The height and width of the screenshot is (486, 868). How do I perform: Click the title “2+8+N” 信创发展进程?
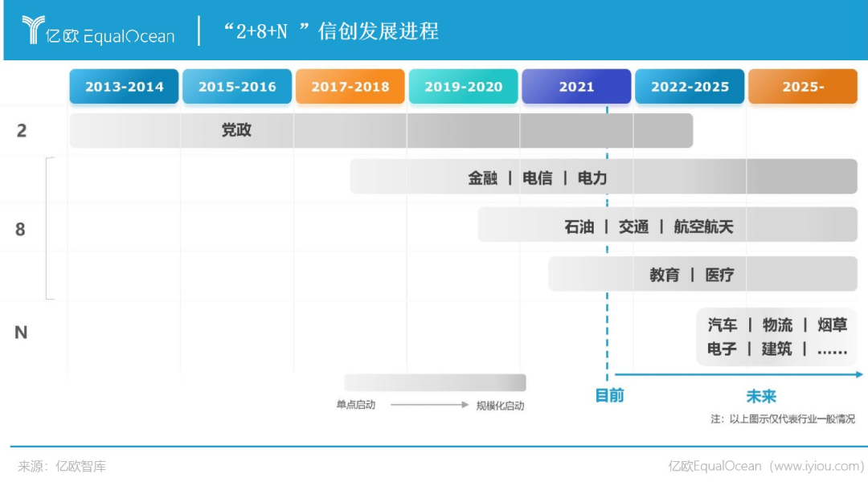[330, 31]
